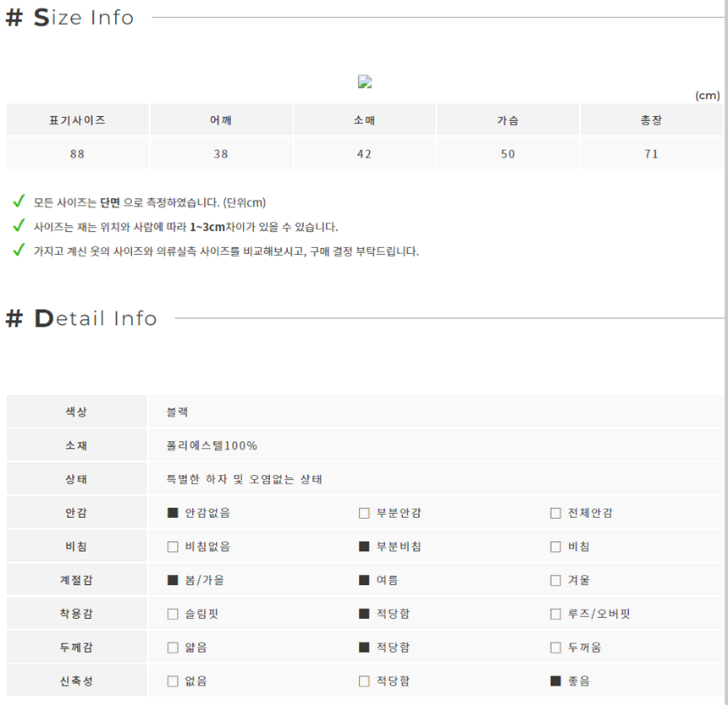
Task: Toggle the 봄/가을 season checkbox
Action: [x=173, y=581]
